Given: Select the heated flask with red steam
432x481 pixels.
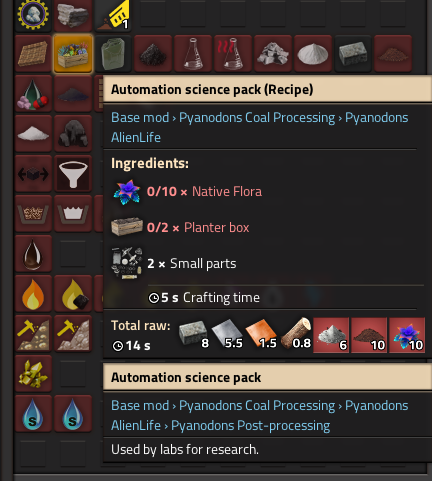Looking at the screenshot, I should point(233,54).
